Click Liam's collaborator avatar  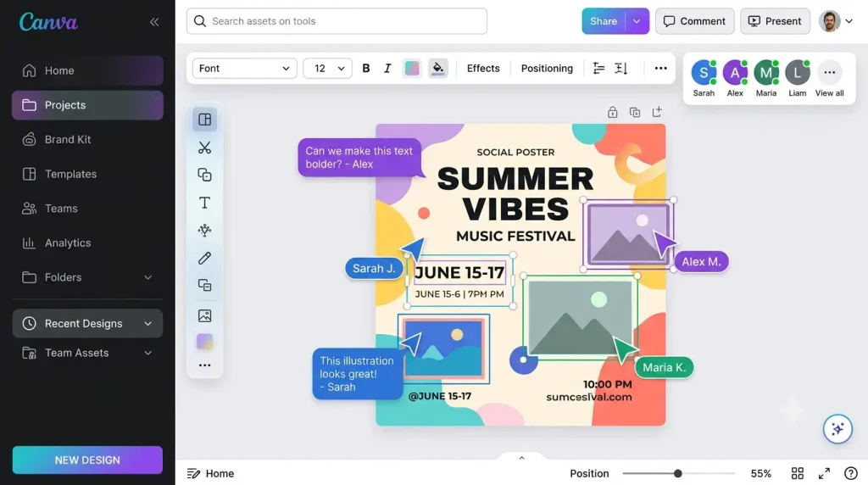[797, 73]
